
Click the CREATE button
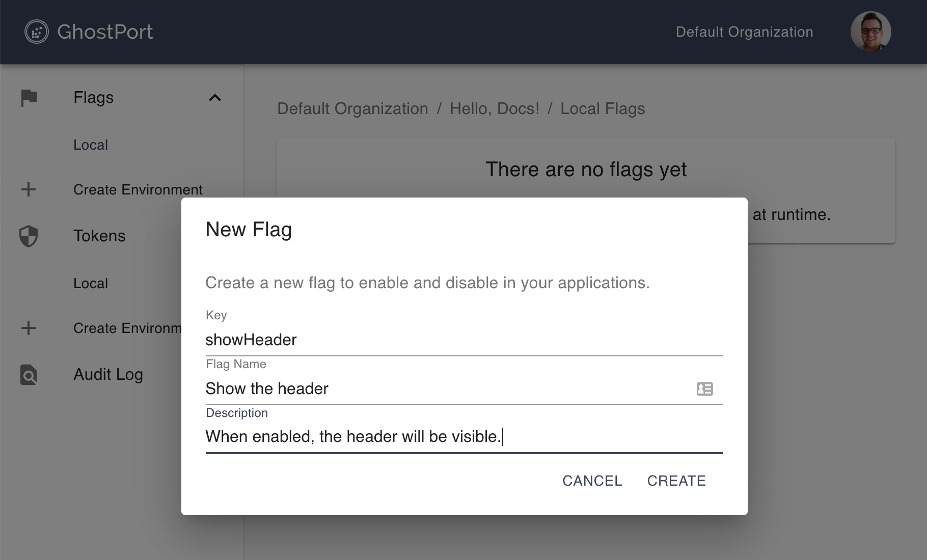click(676, 481)
